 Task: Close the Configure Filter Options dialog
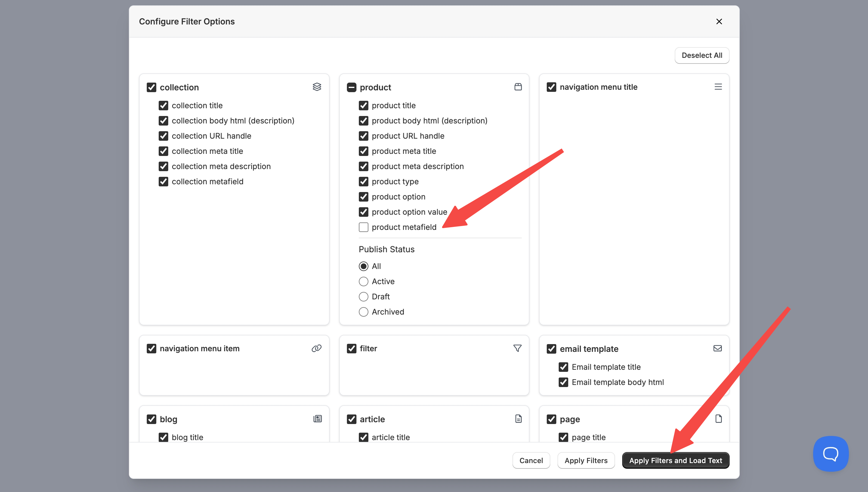coord(719,22)
